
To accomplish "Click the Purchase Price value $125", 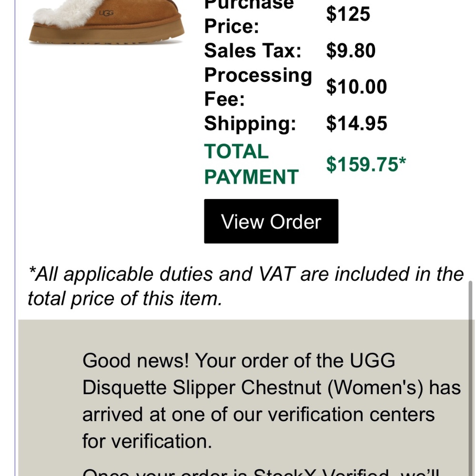I will [348, 14].
